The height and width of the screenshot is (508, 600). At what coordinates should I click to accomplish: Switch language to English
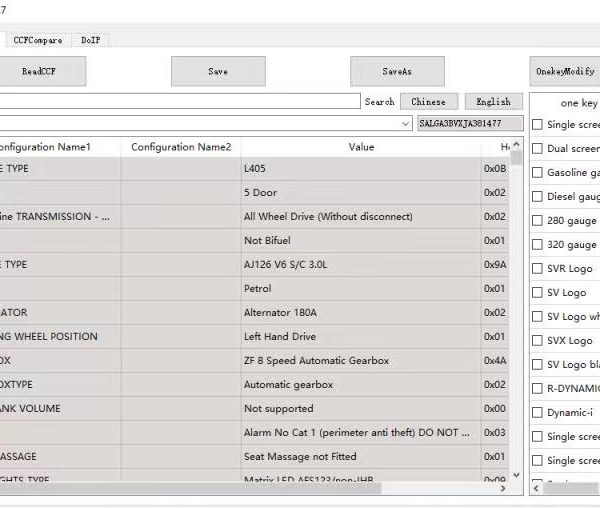(493, 101)
